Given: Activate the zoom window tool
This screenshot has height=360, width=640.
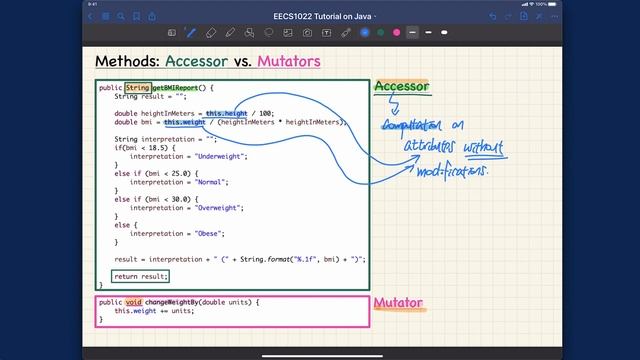Looking at the screenshot, I should [172, 33].
